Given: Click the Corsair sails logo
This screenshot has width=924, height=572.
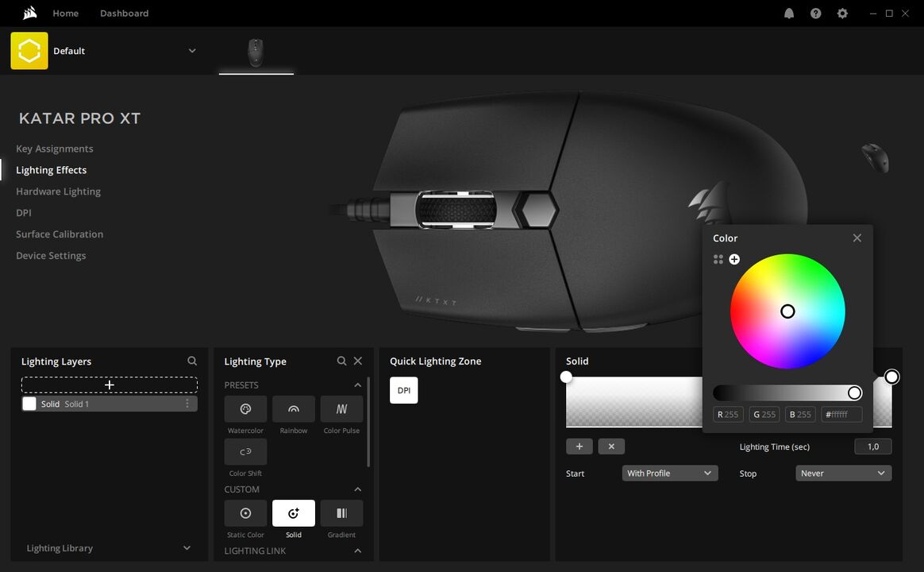Looking at the screenshot, I should tap(30, 13).
